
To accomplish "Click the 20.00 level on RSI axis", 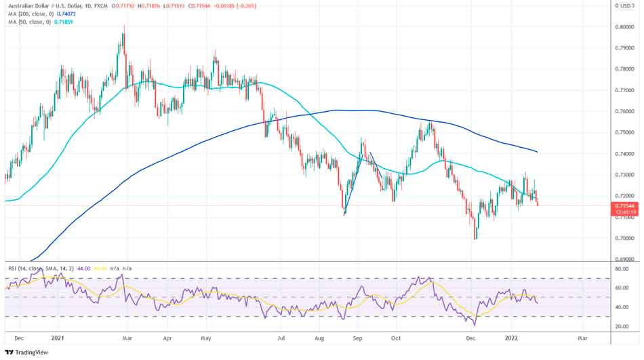I will 622,326.
